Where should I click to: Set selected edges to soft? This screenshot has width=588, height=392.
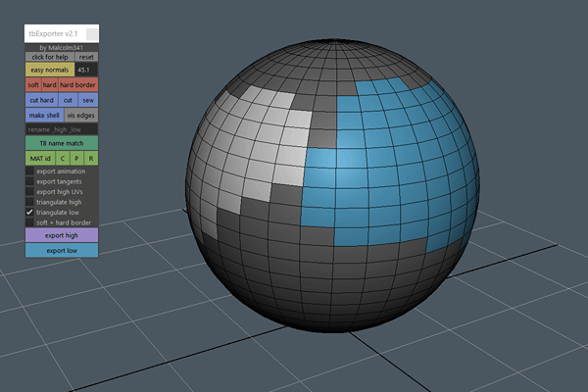point(32,85)
